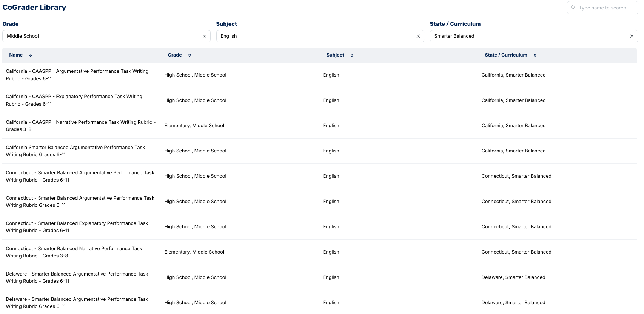Open California CAASPP Narrative Grades 3-8 rubric
The height and width of the screenshot is (314, 644).
(x=81, y=126)
